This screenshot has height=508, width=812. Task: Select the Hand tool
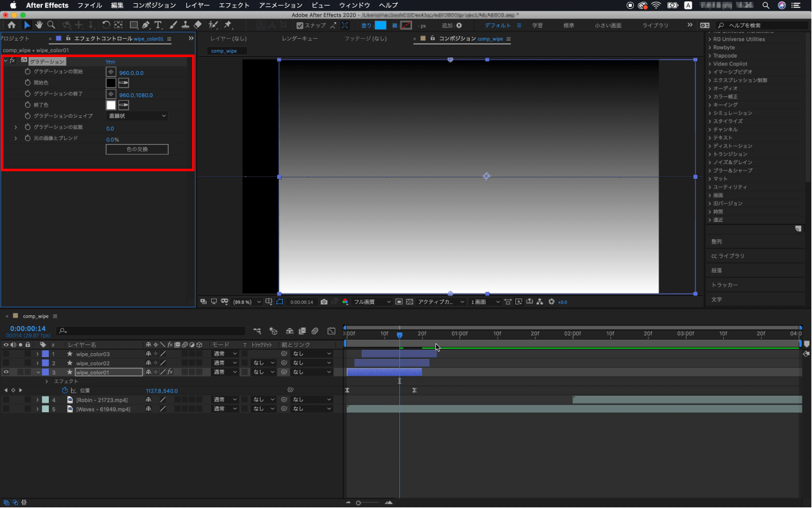point(39,25)
